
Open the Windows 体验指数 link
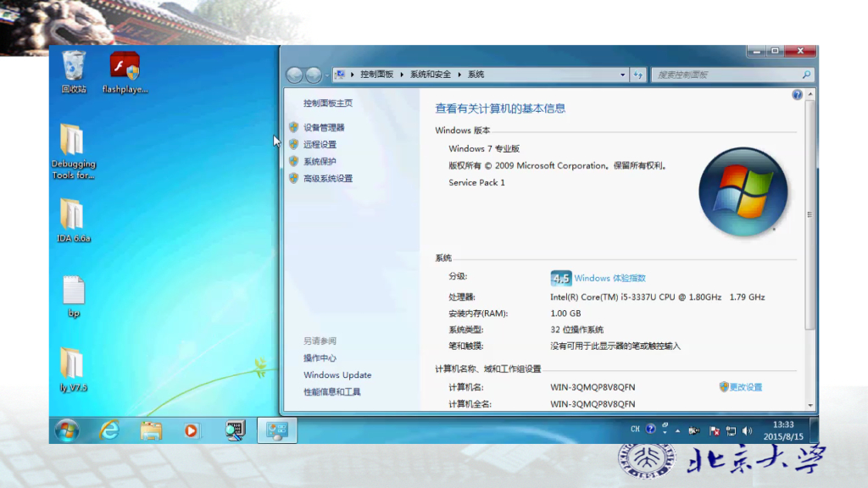coord(609,278)
